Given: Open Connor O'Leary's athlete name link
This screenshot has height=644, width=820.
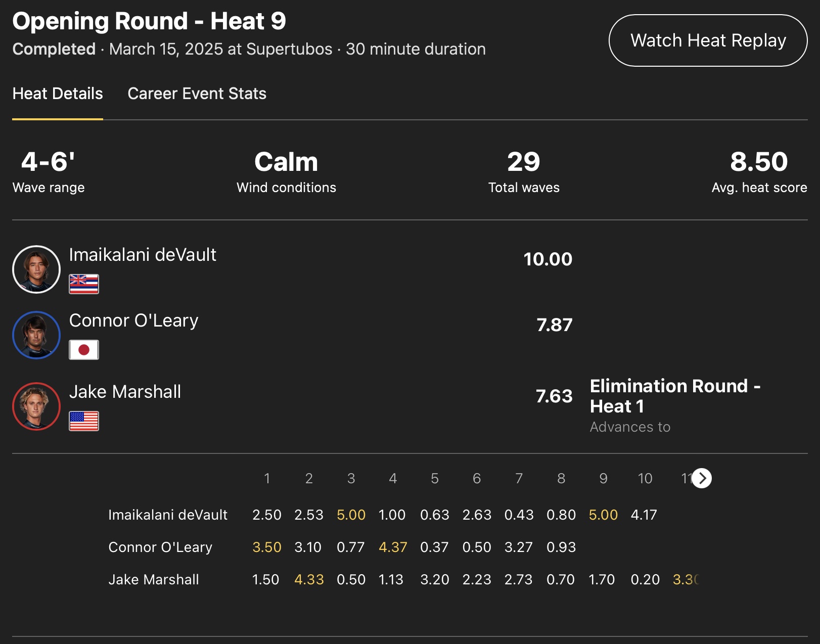Looking at the screenshot, I should [133, 320].
